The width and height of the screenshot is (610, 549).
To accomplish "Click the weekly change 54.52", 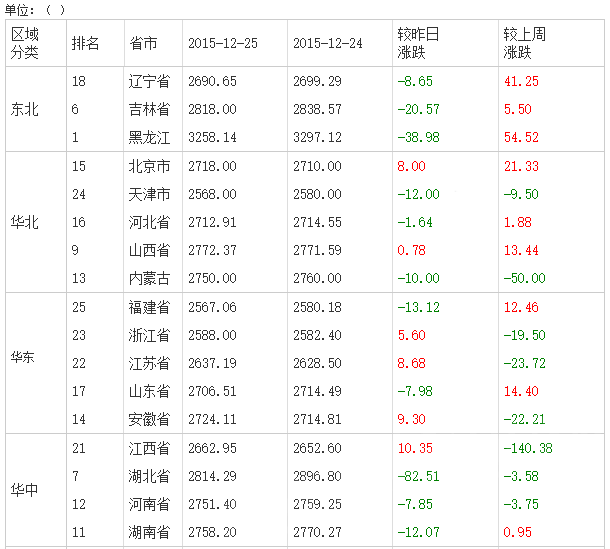I will [x=521, y=137].
